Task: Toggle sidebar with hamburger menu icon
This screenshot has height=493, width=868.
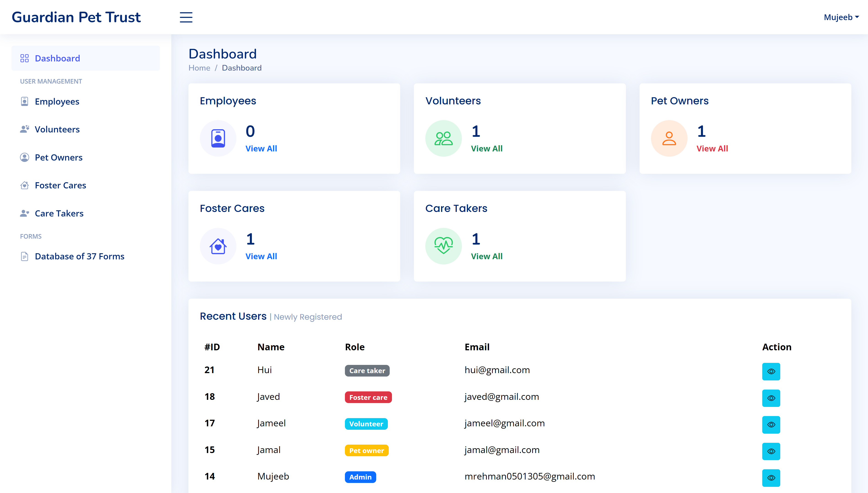Action: (x=186, y=17)
